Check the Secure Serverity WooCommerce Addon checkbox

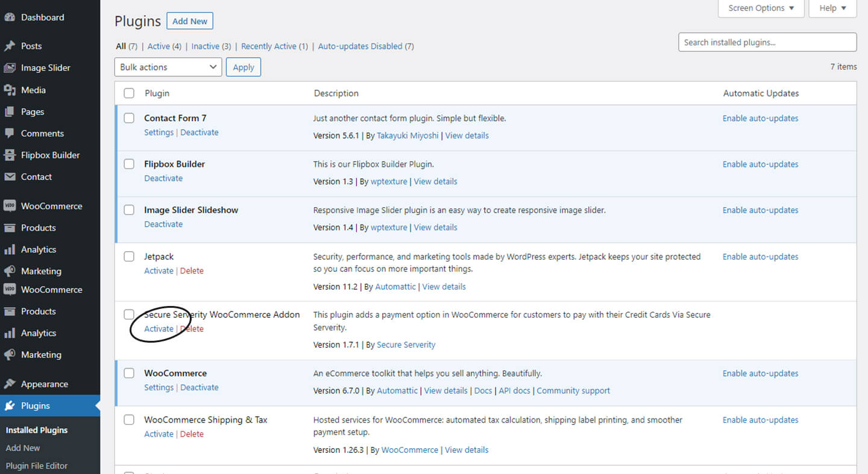coord(129,314)
